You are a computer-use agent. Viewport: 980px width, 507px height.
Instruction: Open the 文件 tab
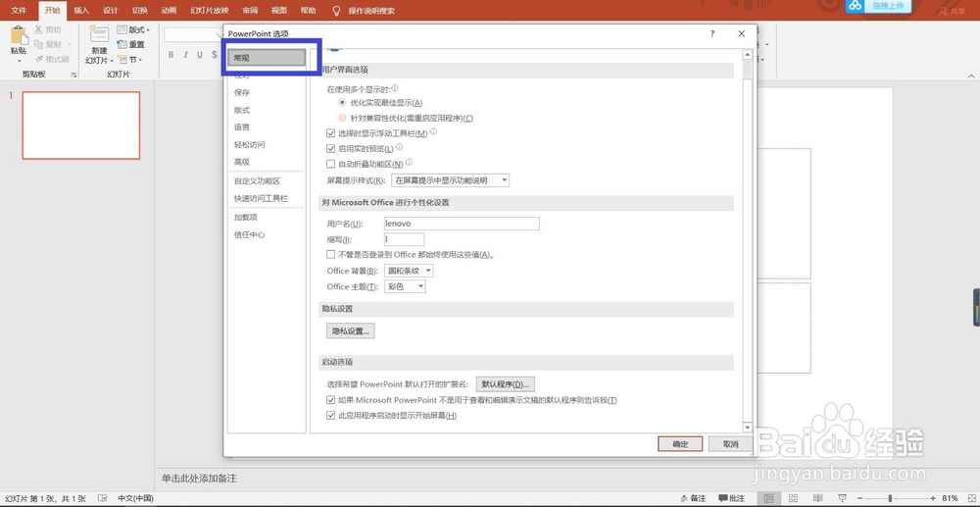pyautogui.click(x=19, y=11)
